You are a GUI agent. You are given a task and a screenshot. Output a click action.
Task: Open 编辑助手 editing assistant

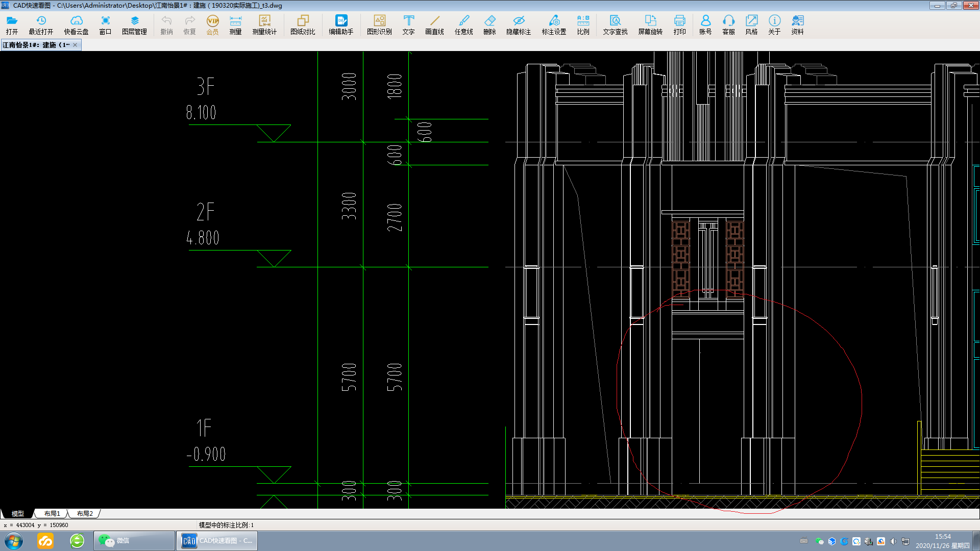tap(341, 25)
